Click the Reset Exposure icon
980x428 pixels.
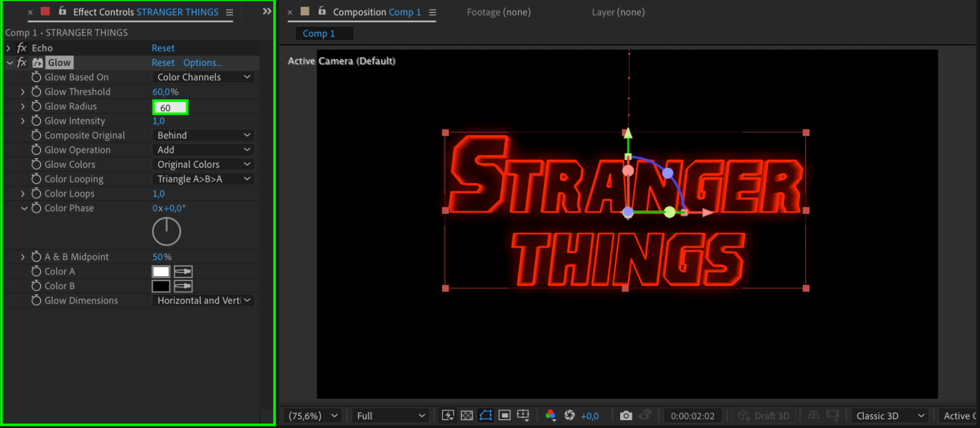point(569,416)
